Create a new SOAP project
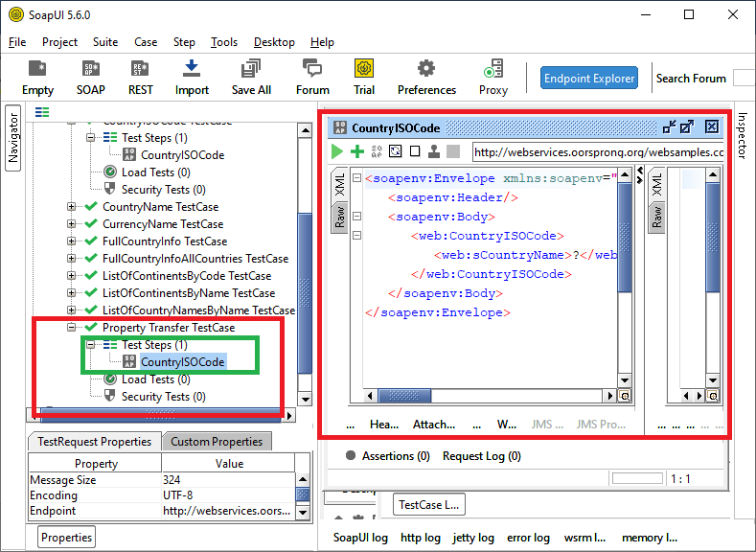 click(91, 78)
